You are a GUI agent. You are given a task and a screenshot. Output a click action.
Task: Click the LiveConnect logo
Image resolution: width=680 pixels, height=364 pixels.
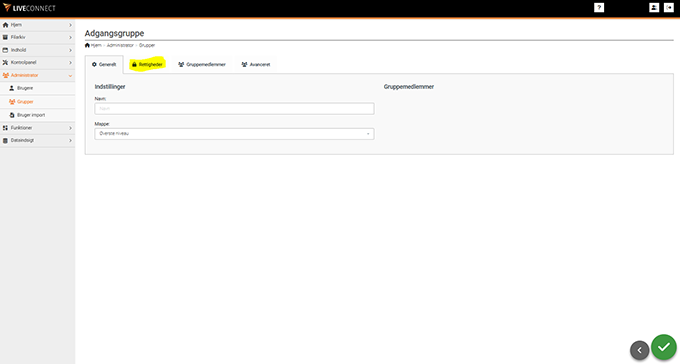point(29,8)
